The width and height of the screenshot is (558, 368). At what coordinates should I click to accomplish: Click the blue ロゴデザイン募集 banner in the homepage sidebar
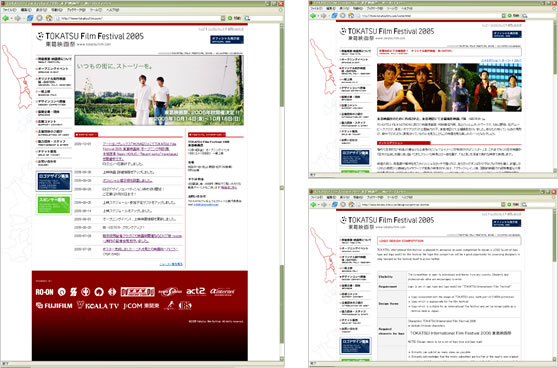coord(54,181)
